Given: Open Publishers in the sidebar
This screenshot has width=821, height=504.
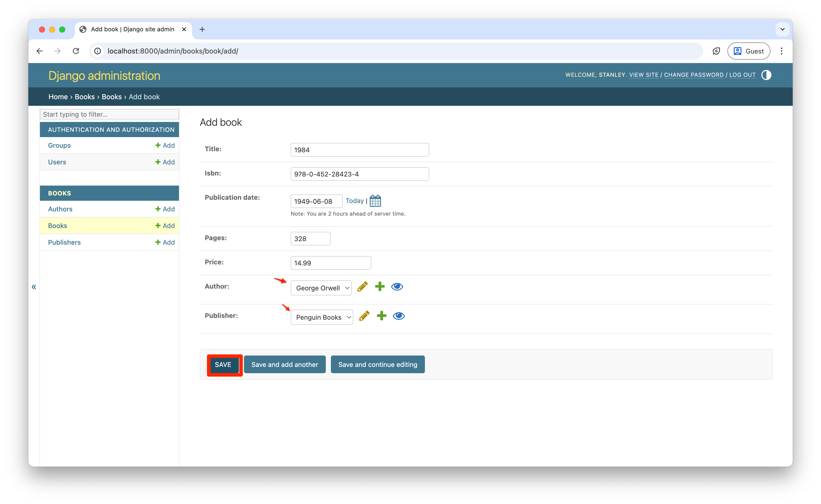Looking at the screenshot, I should pyautogui.click(x=64, y=242).
